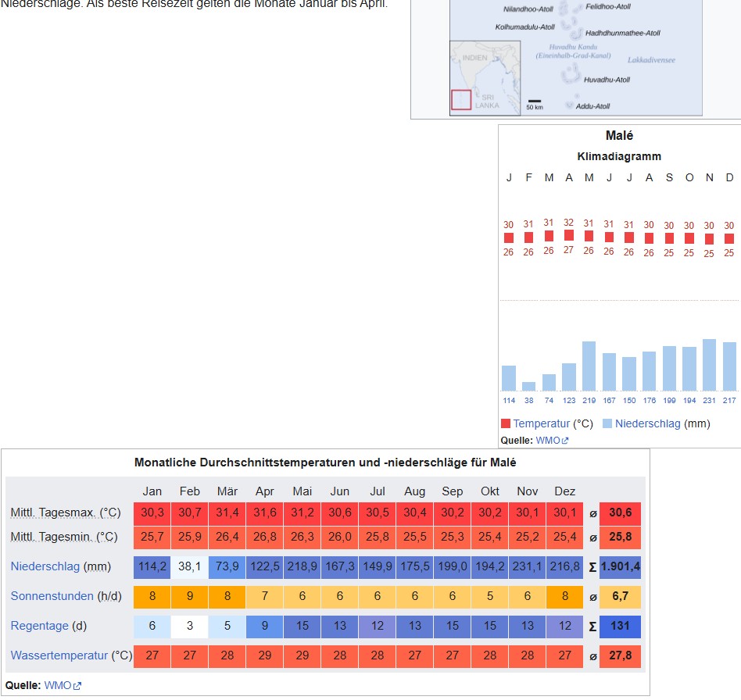Select the annual precipitation total cell 1.901,4

tap(620, 566)
